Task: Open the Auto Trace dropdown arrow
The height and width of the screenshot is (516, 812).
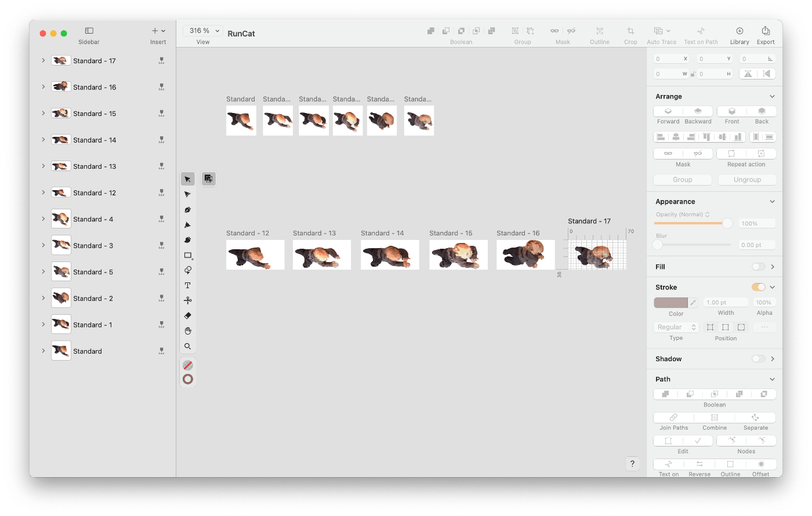Action: tap(668, 31)
